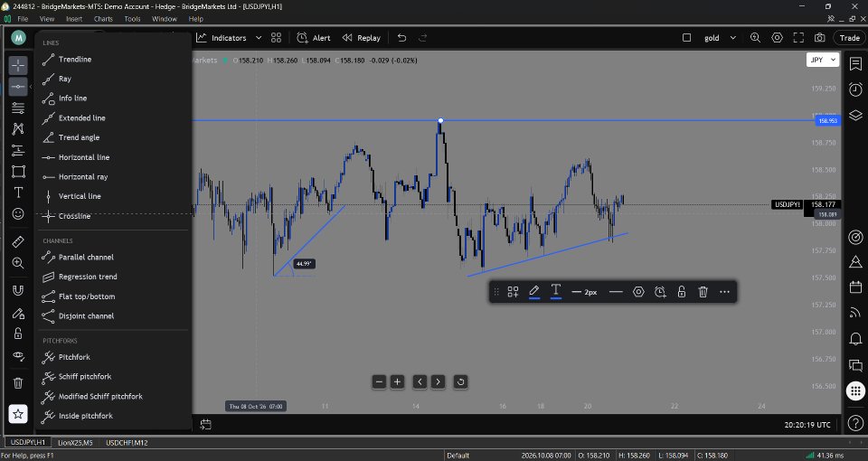Change text color with T swatch

556,292
